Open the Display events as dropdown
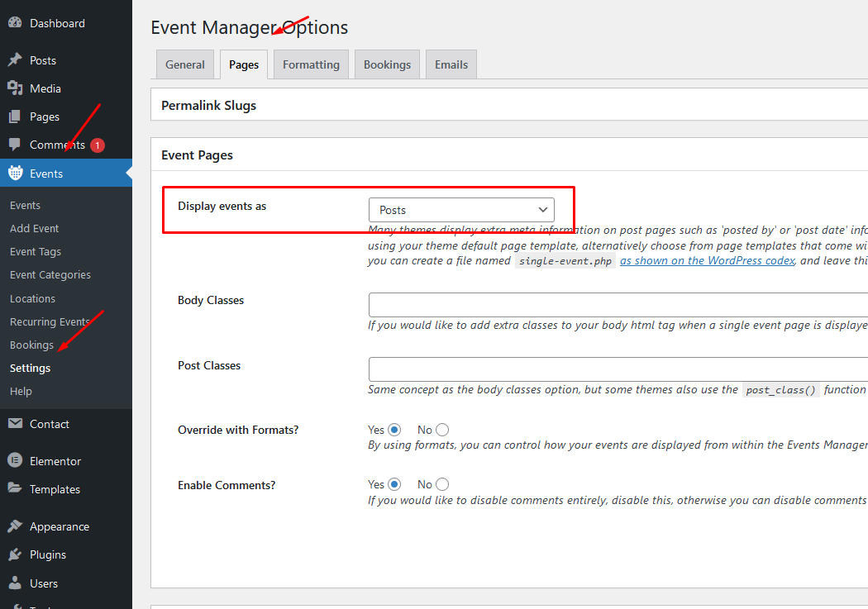868x609 pixels. pyautogui.click(x=461, y=210)
